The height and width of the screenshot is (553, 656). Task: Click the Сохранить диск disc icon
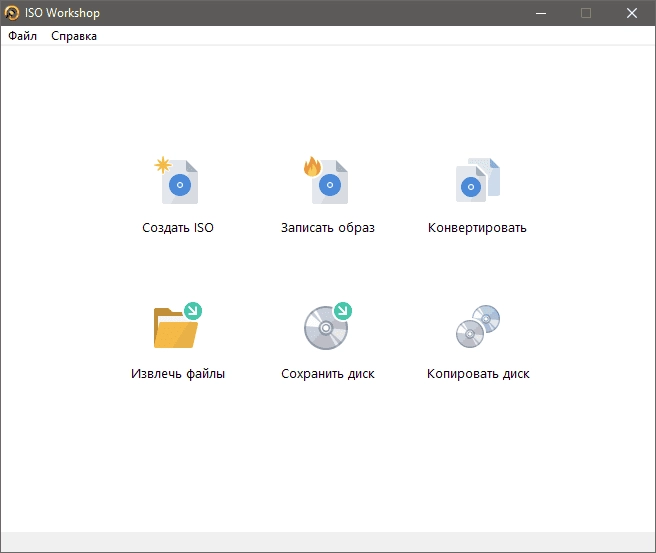tap(328, 325)
